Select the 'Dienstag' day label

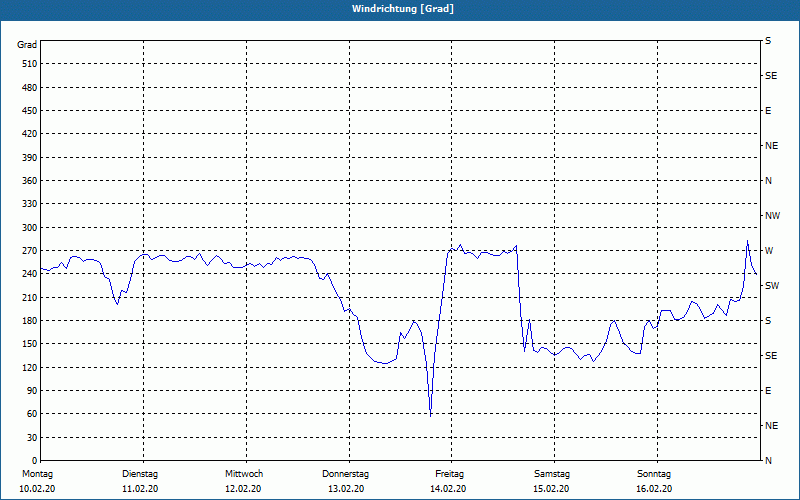140,474
